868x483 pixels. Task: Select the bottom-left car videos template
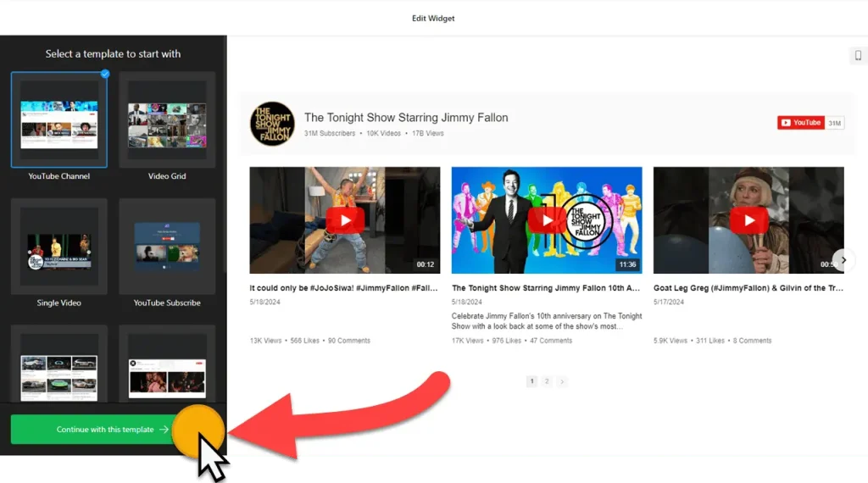(59, 369)
